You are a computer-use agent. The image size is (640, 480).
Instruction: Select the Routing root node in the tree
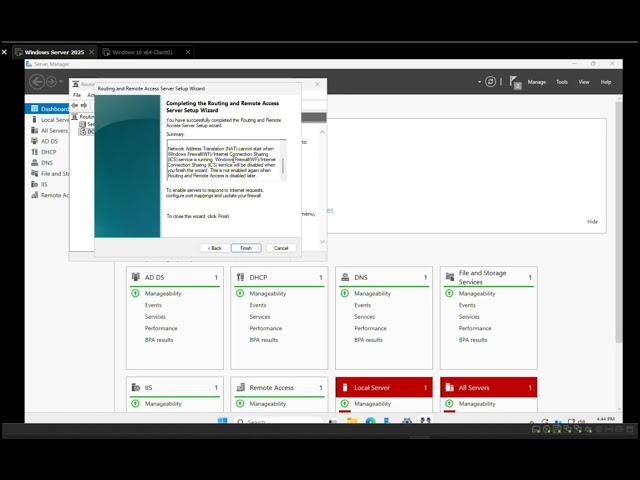pos(83,117)
